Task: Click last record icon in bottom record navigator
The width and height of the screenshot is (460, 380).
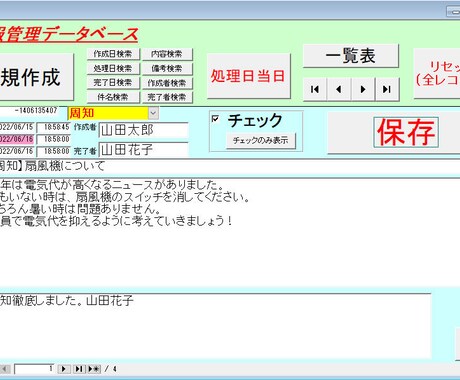Action: pos(79,369)
